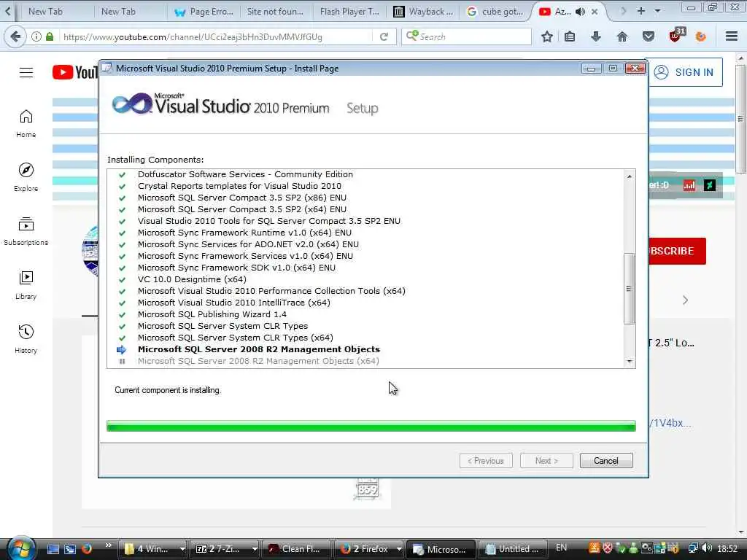Open History in YouTube sidebar
Screen dimensions: 747x560
(26, 338)
